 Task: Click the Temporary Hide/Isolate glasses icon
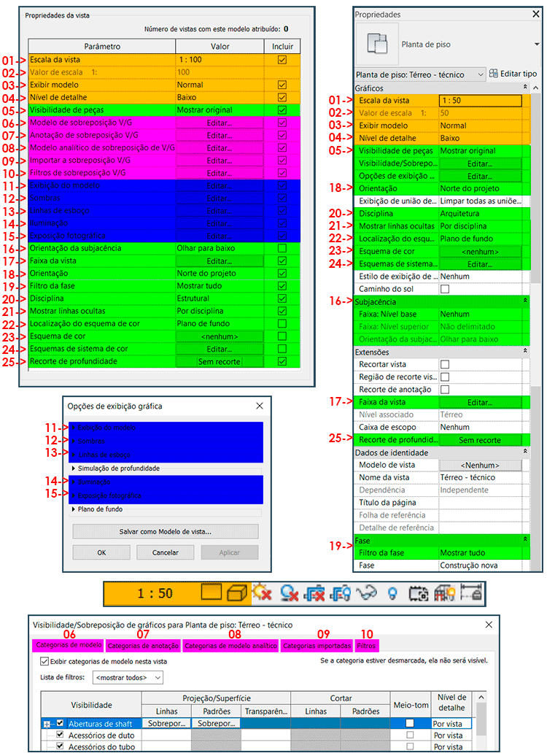tap(364, 593)
